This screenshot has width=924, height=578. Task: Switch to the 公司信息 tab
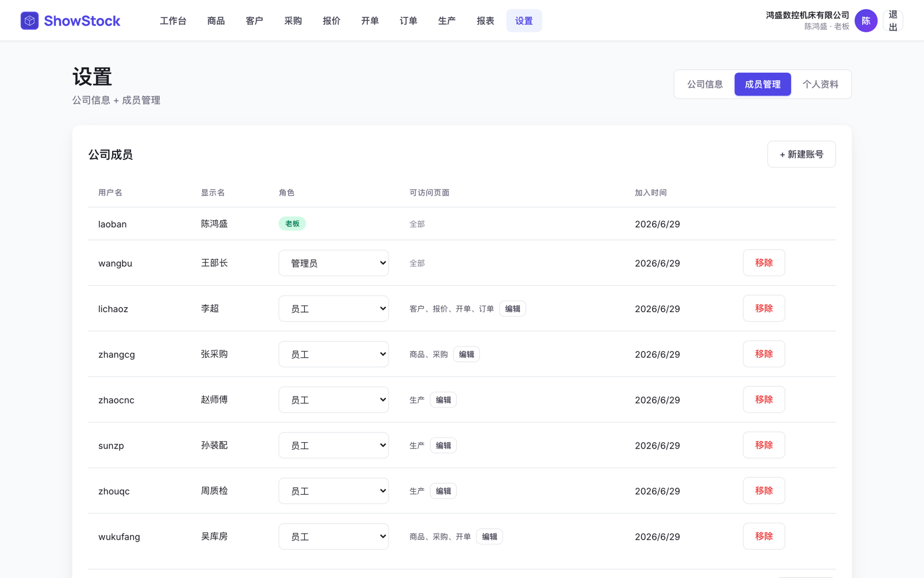705,84
